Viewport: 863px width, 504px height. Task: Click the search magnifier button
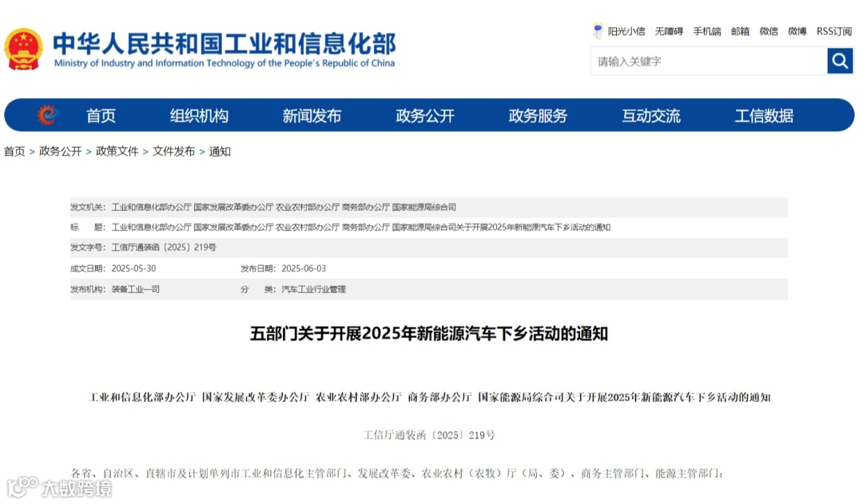[x=840, y=61]
